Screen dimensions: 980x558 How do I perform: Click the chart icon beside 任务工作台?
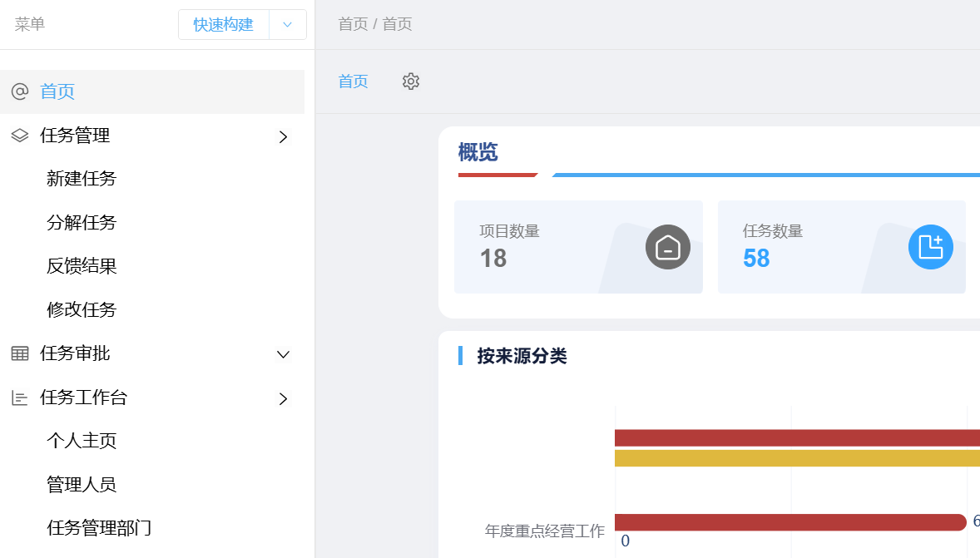click(x=20, y=398)
